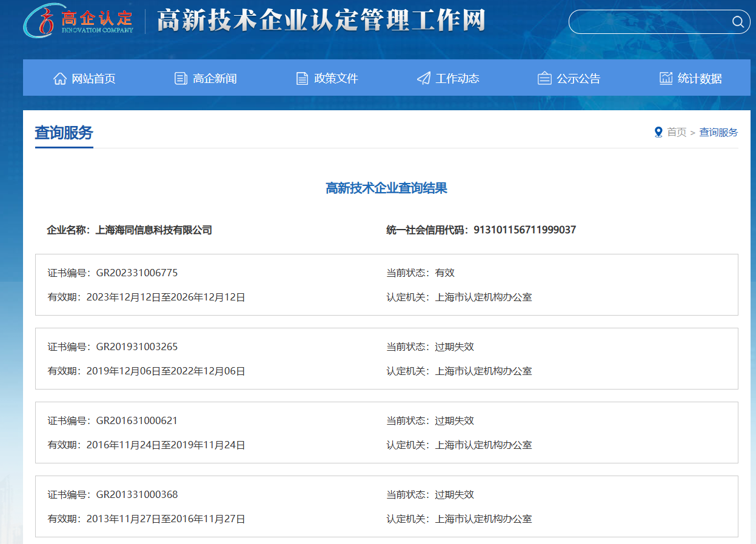756x544 pixels.
Task: Click 过期失效 status for GR201931003265
Action: click(454, 347)
